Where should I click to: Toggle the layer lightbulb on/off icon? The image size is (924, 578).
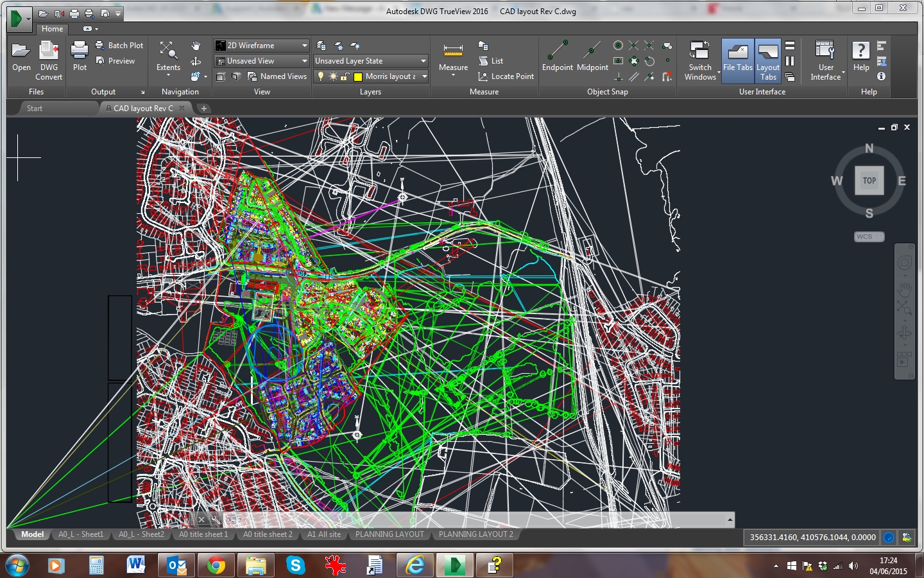pyautogui.click(x=321, y=76)
